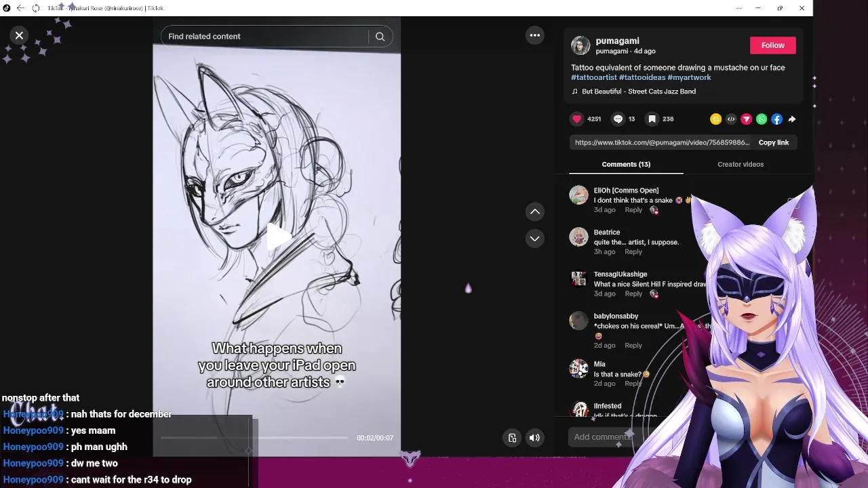
Task: Click the creator-liked badge on ElIOh's comment
Action: coord(654,210)
